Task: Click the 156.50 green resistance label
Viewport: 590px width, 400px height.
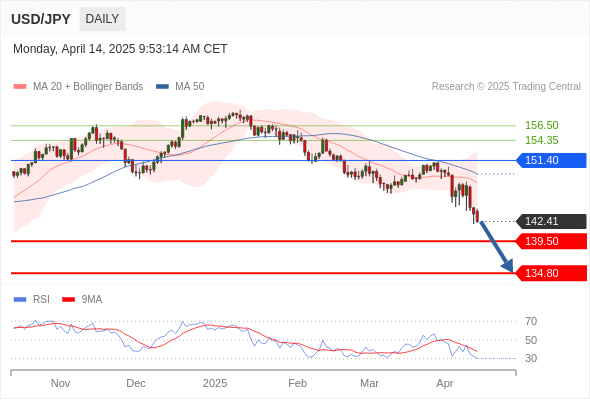Action: pos(541,125)
